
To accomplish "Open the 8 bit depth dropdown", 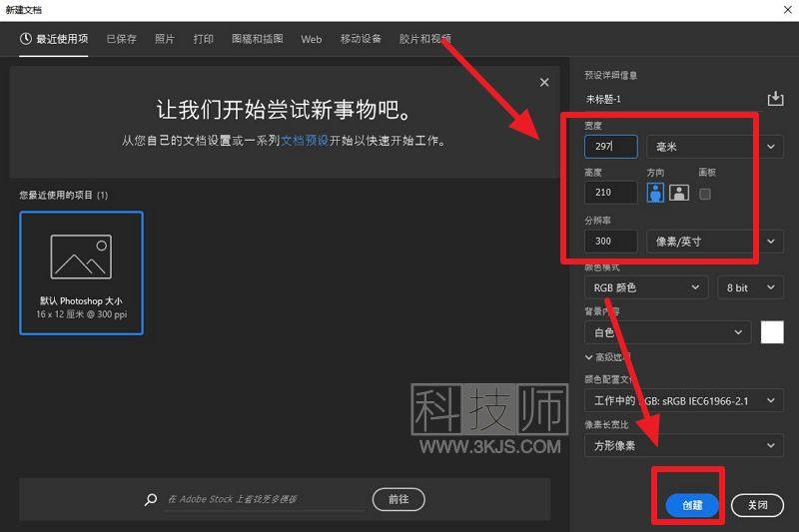I will (750, 287).
